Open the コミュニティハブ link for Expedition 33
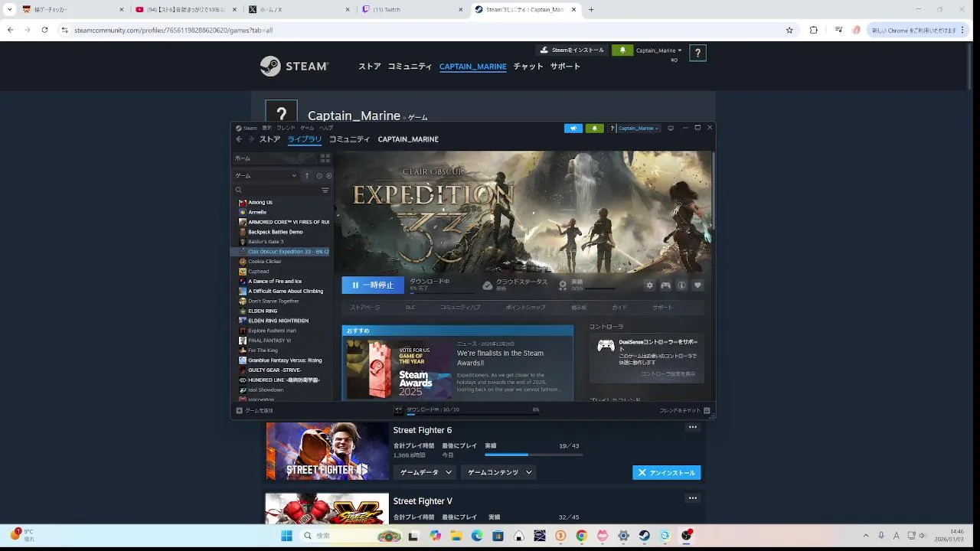Screen dimensions: 980x551 (460, 307)
